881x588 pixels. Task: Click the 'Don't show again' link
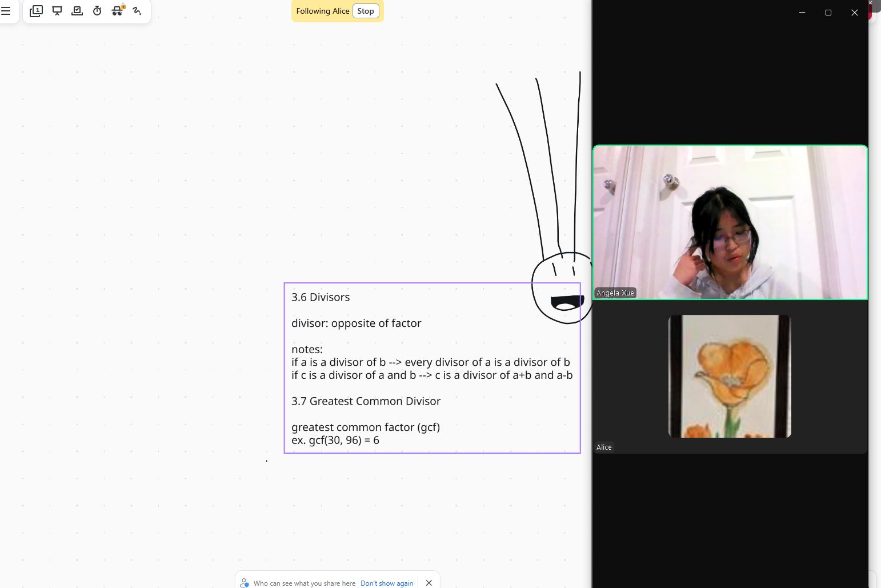(x=387, y=583)
